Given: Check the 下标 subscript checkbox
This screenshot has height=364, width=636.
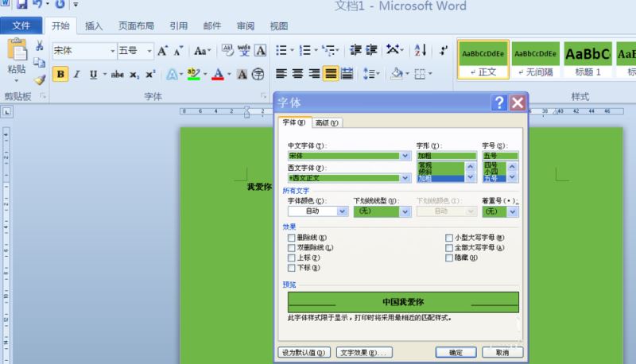Looking at the screenshot, I should (291, 268).
